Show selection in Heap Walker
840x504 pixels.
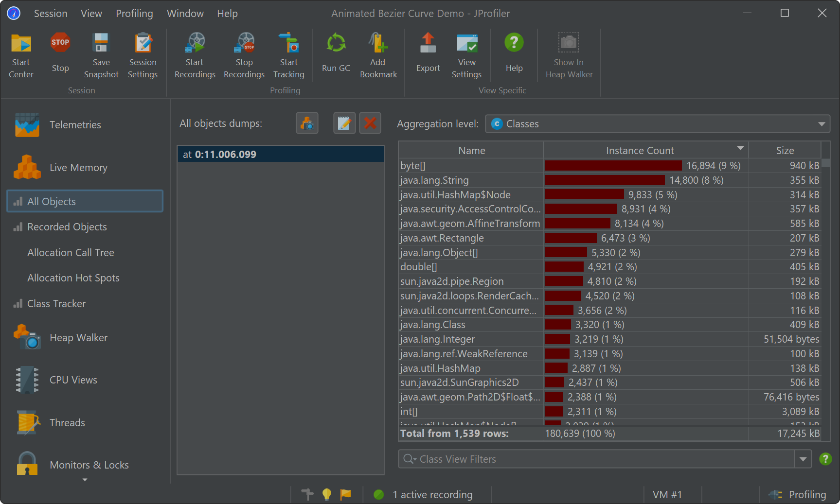point(569,56)
